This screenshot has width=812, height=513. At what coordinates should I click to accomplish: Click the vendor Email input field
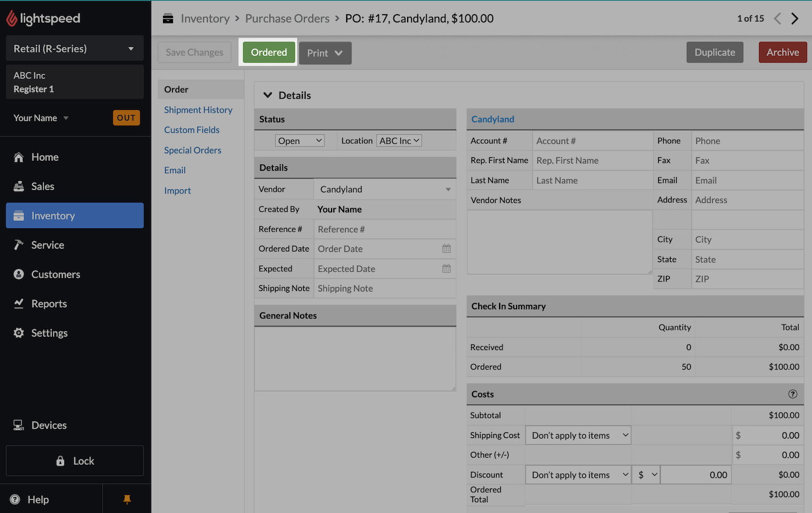pyautogui.click(x=747, y=180)
